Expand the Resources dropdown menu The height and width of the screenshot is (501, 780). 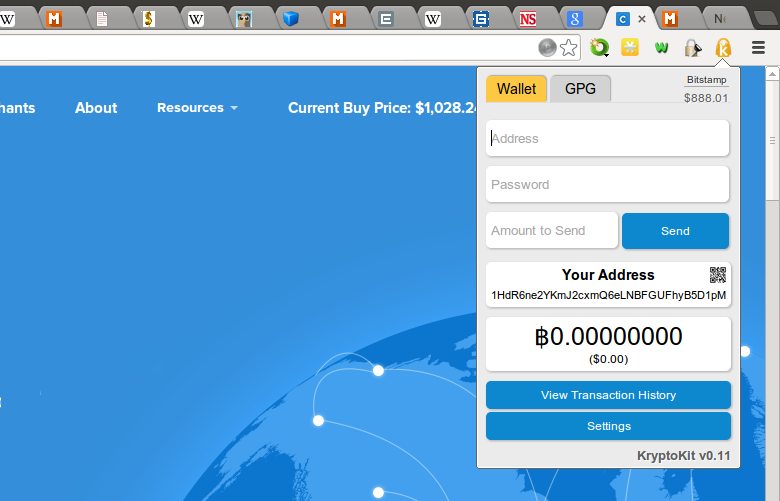197,107
